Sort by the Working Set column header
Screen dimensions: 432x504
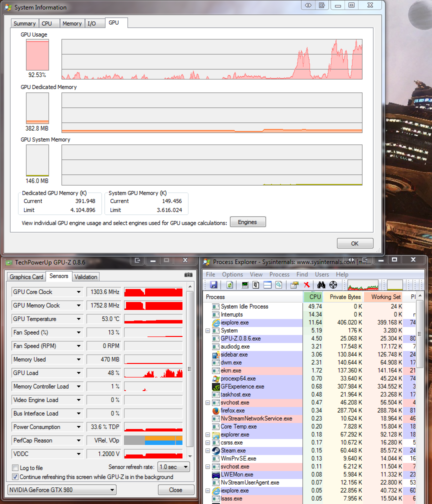(384, 297)
